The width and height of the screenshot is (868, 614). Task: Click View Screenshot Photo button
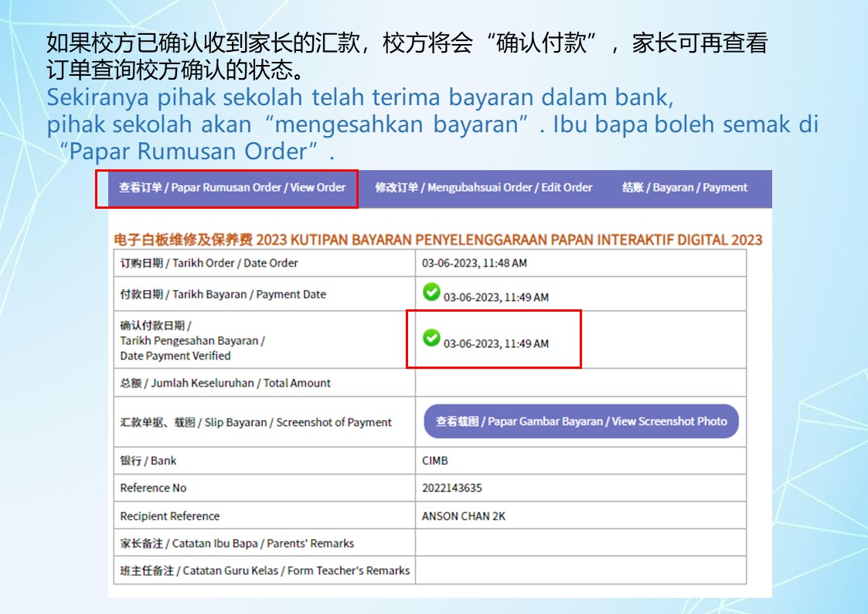pos(581,421)
